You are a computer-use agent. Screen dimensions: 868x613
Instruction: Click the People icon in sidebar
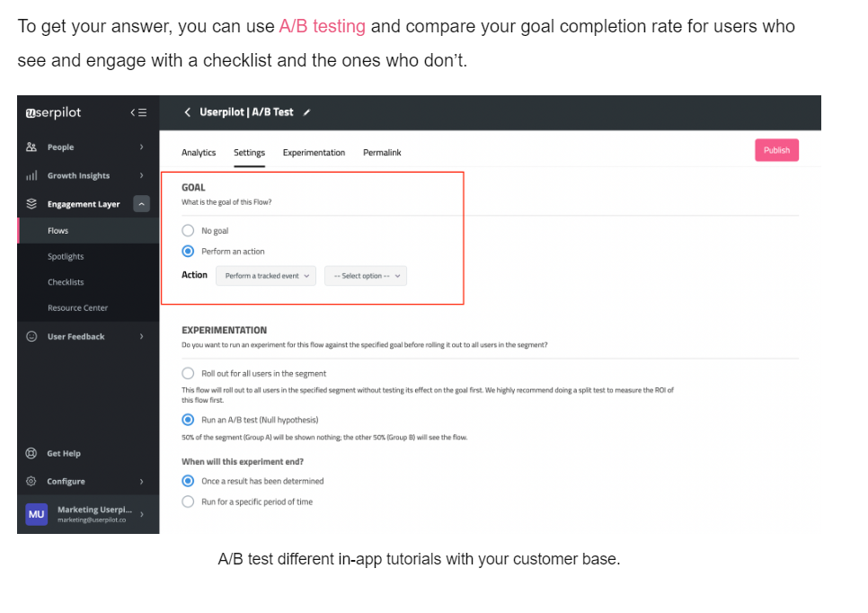tap(31, 147)
